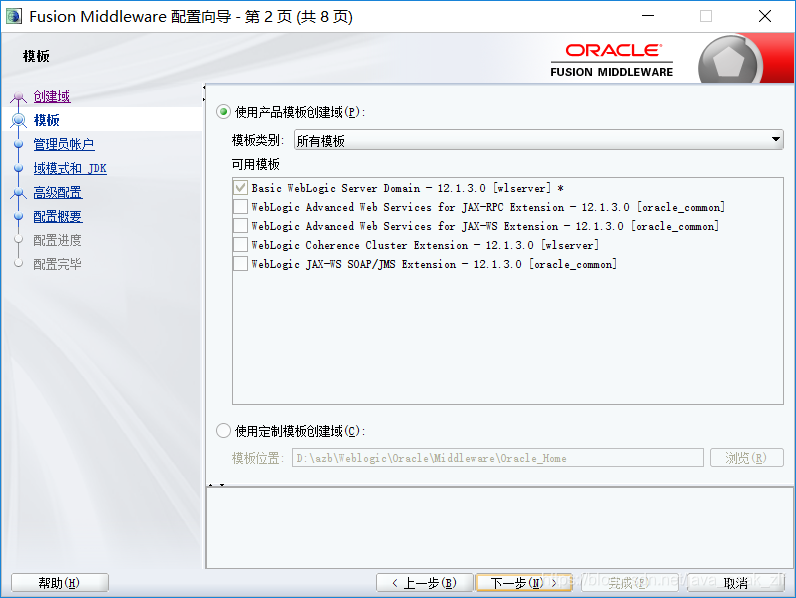
Task: Click the 完成(F) finish button
Action: (x=629, y=583)
